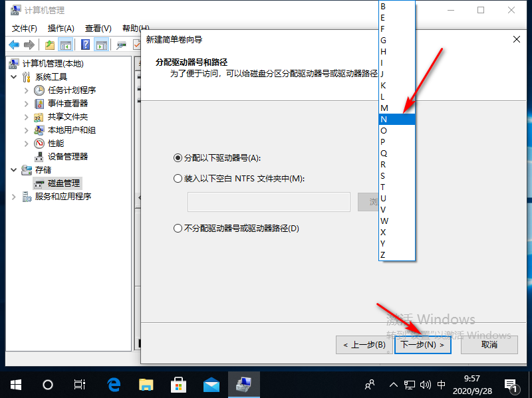532x398 pixels.
Task: Open Help via the question mark toolbar icon
Action: (85, 45)
